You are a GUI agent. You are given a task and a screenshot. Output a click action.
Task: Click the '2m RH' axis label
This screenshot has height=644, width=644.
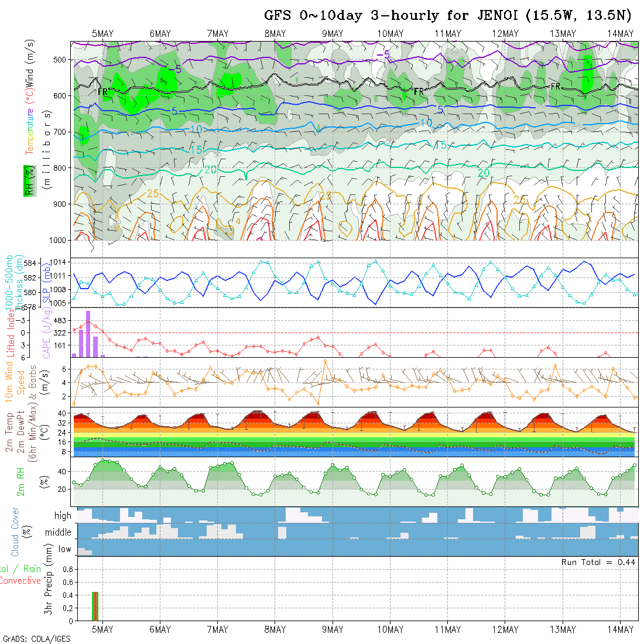click(x=20, y=481)
